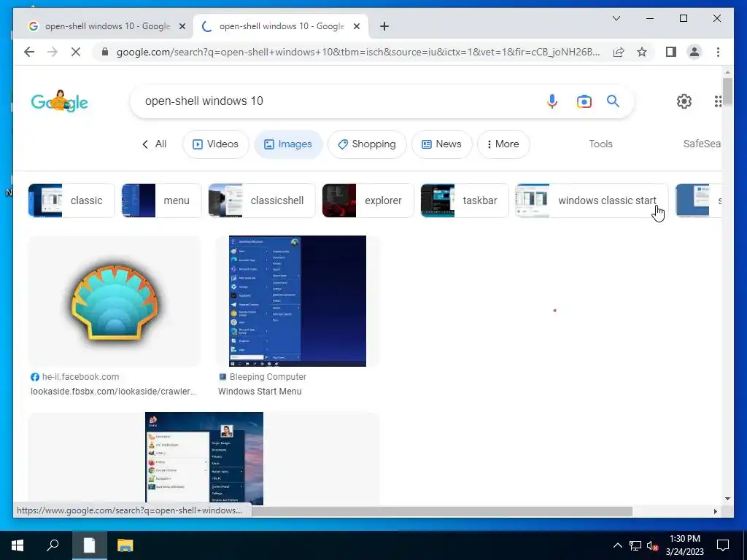
Task: Open File Explorer from taskbar
Action: (x=125, y=545)
